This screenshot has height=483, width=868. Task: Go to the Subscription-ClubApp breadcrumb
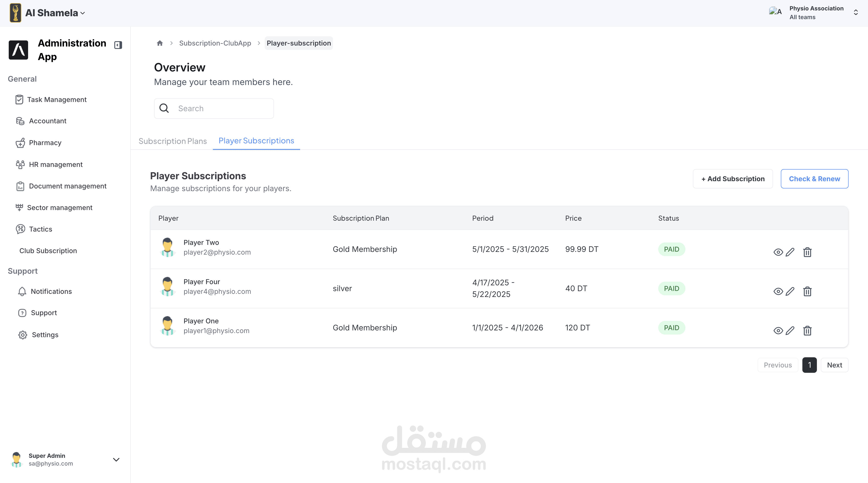[x=215, y=43]
